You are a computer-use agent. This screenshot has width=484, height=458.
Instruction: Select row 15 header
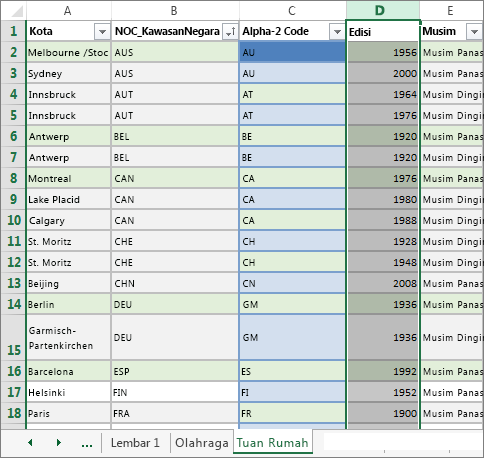pyautogui.click(x=13, y=337)
